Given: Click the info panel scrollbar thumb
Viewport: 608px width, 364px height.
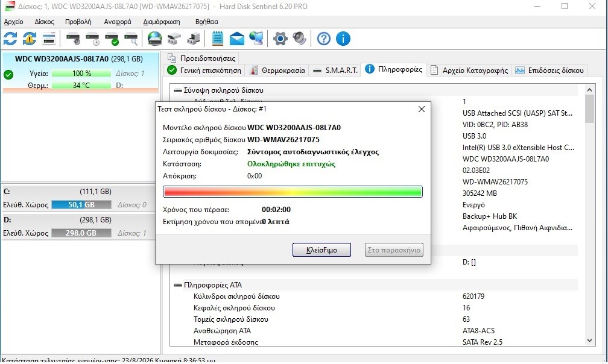Looking at the screenshot, I should pyautogui.click(x=589, y=109).
